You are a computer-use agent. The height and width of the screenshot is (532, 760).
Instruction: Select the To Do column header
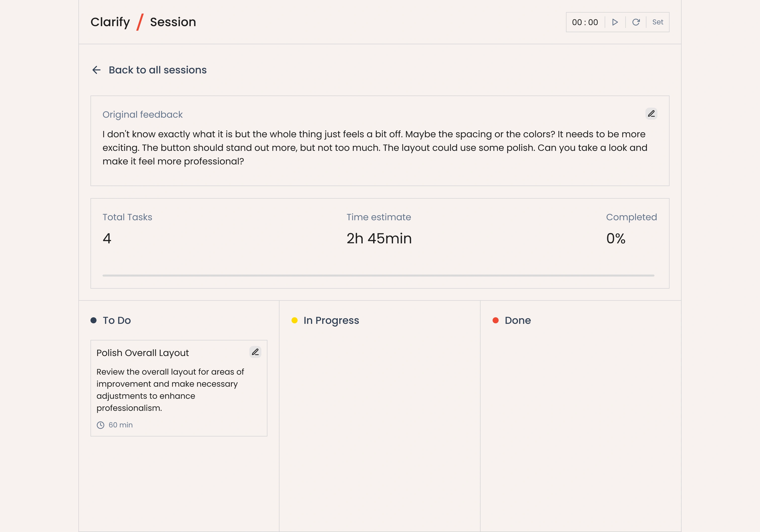point(117,320)
